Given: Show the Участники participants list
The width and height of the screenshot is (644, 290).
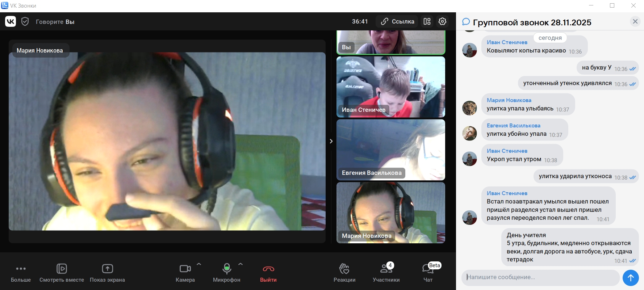Looking at the screenshot, I should tap(386, 272).
